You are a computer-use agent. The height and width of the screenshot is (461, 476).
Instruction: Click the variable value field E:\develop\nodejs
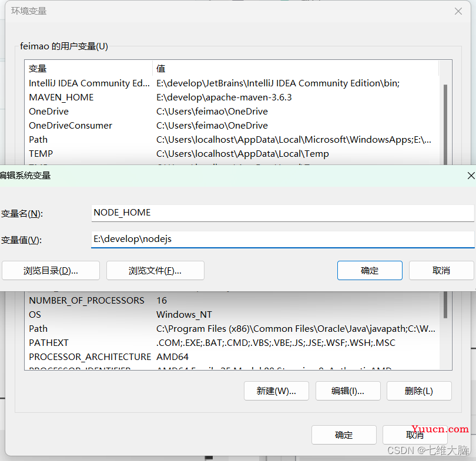[283, 239]
